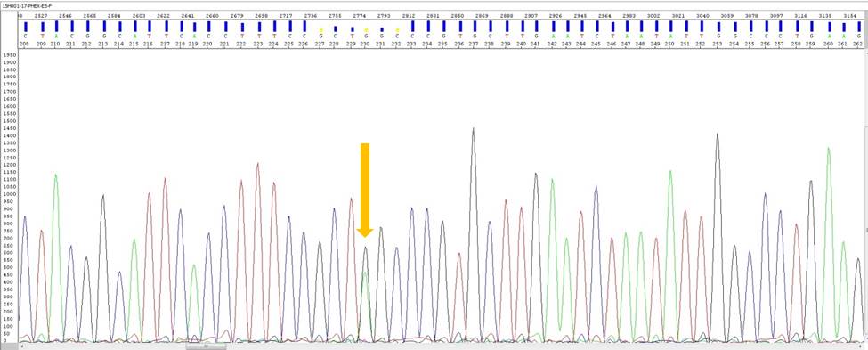Click position number 208
This screenshot has width=868, height=350.
(24, 44)
